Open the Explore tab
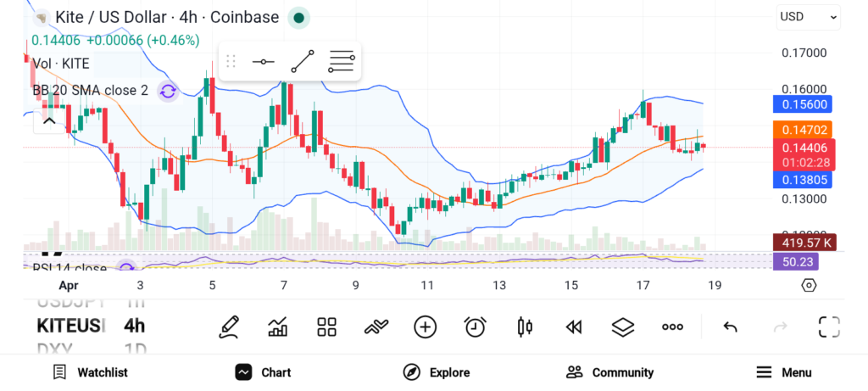 pyautogui.click(x=437, y=372)
